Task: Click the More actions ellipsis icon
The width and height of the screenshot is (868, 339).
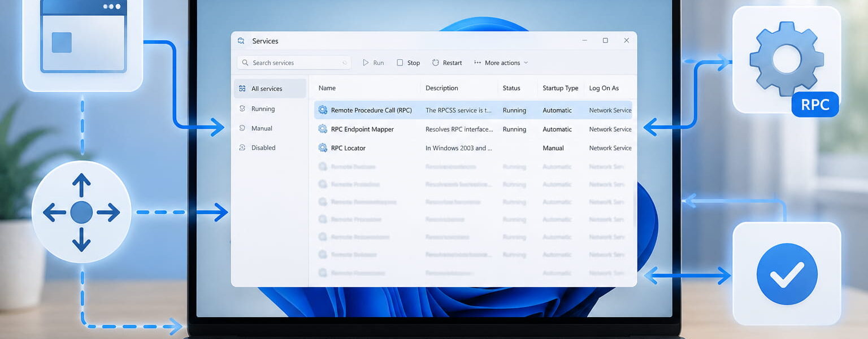Action: pyautogui.click(x=478, y=63)
